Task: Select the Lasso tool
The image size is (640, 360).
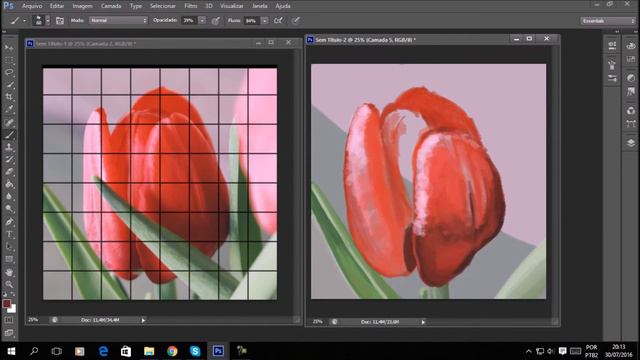Action: (9, 72)
